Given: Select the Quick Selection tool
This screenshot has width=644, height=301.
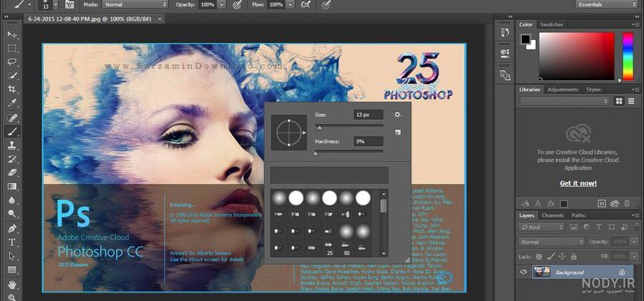Looking at the screenshot, I should tap(12, 76).
